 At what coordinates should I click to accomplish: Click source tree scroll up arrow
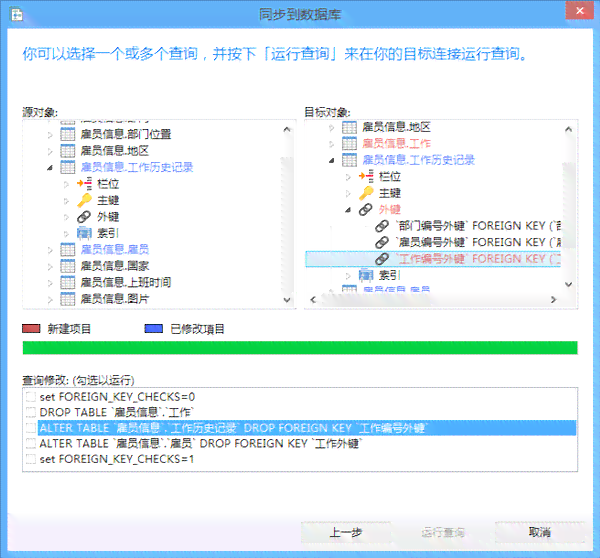tap(287, 129)
